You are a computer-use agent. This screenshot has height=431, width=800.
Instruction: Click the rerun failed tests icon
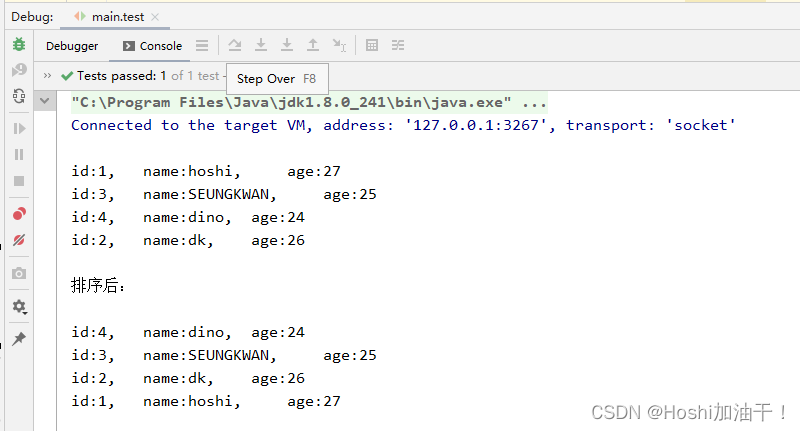19,69
